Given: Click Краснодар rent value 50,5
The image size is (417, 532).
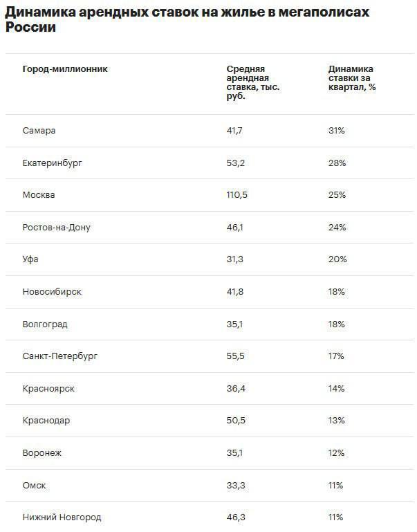Looking at the screenshot, I should 236,421.
